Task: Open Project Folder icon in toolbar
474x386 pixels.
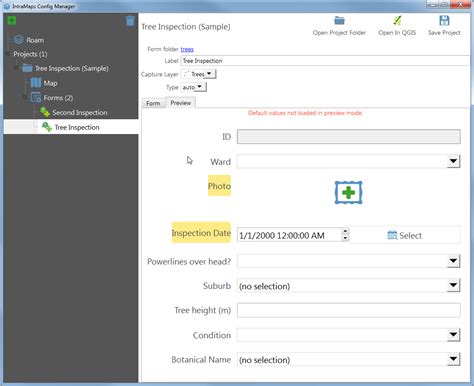Action: pos(339,21)
